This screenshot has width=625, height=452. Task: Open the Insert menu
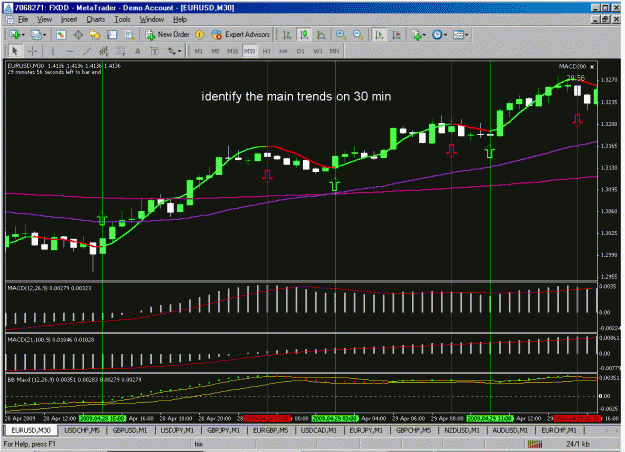69,19
